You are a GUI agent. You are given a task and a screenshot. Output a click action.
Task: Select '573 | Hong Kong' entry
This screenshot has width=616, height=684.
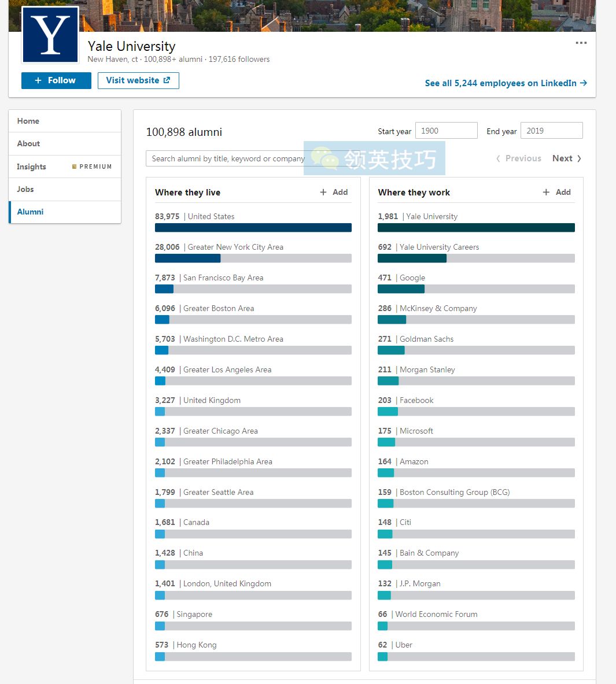tap(253, 650)
